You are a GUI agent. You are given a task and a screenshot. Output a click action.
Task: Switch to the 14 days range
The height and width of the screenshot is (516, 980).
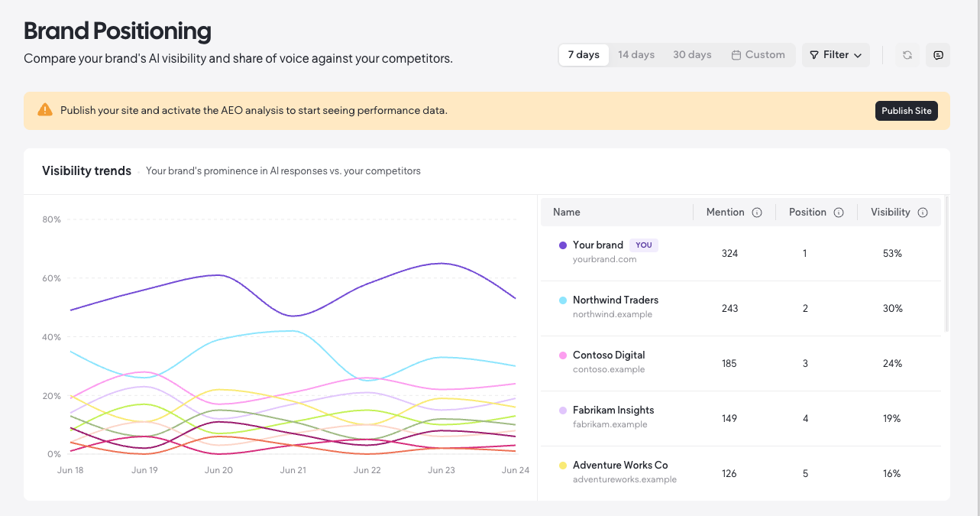click(636, 55)
